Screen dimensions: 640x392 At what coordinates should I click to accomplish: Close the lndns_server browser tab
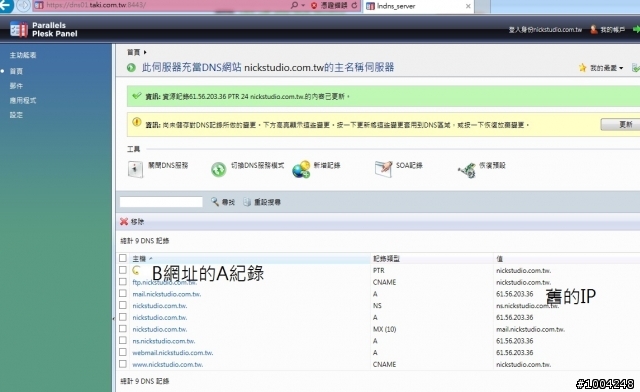tap(468, 6)
